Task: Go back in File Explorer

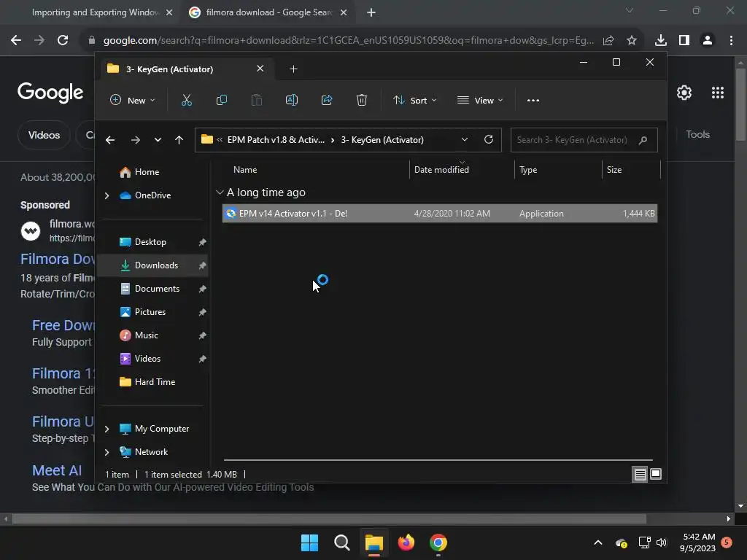Action: [110, 140]
